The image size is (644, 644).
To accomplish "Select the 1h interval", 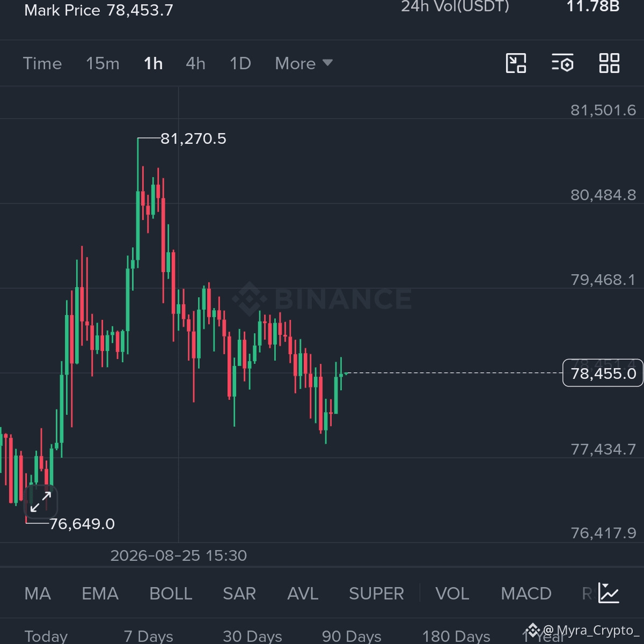I will tap(153, 63).
